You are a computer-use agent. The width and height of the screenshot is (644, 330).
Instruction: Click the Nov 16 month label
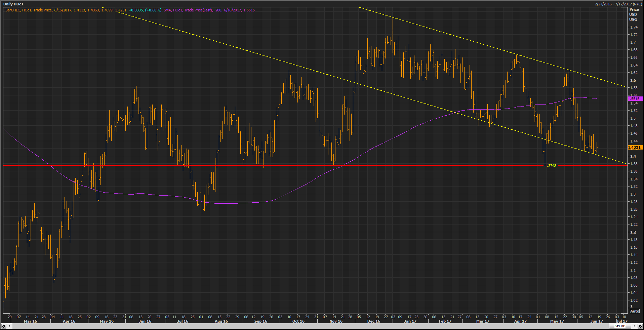coord(336,321)
